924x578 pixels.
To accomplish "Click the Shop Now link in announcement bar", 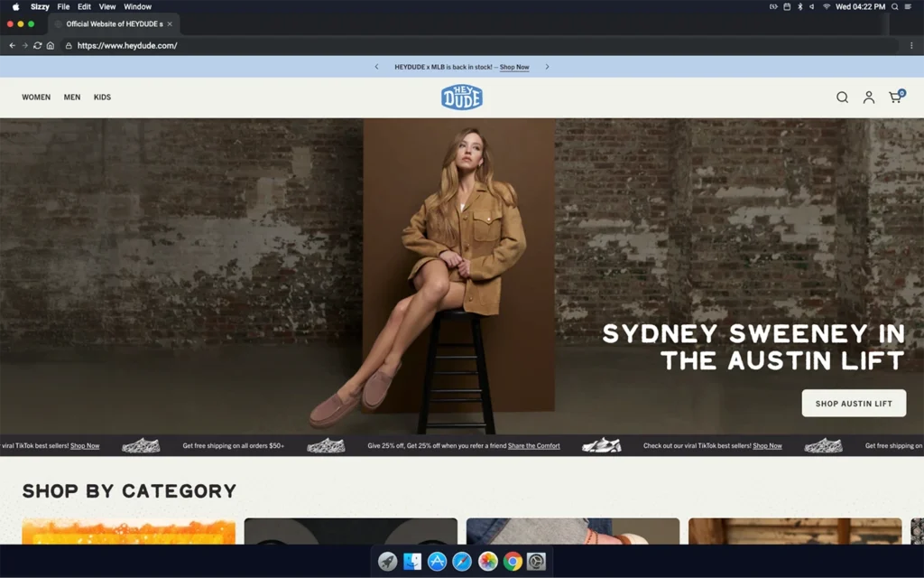I will pos(514,68).
